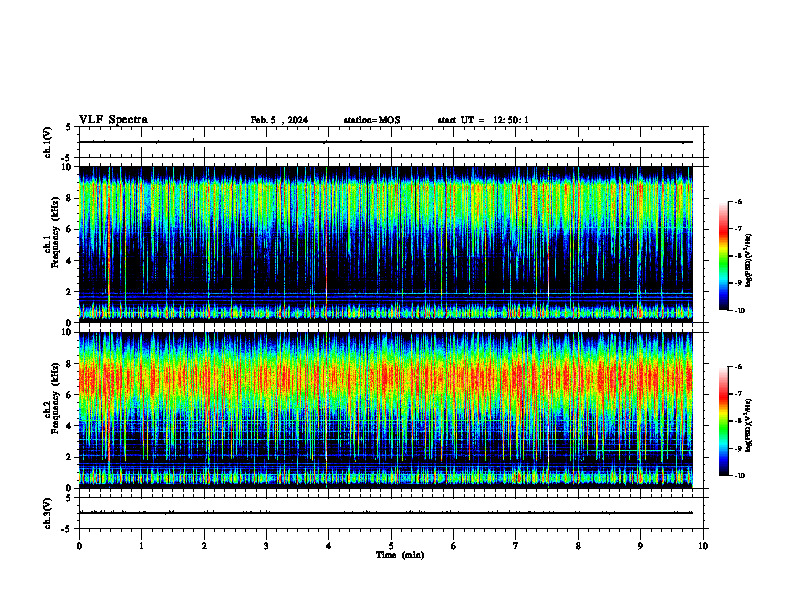Click time axis tick label "10"
The width and height of the screenshot is (792, 612).
[x=703, y=546]
